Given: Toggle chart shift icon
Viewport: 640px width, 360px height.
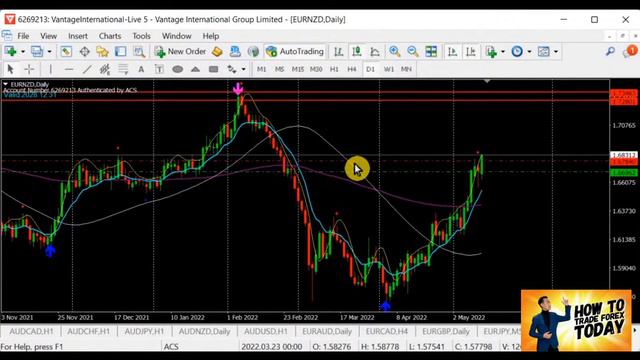Looking at the screenshot, I should pyautogui.click(x=471, y=51).
